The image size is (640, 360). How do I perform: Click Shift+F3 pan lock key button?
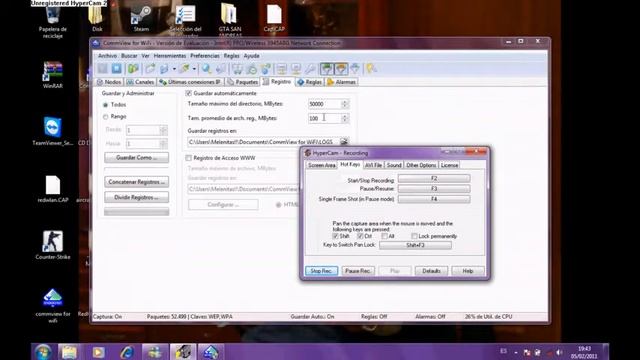tap(415, 245)
